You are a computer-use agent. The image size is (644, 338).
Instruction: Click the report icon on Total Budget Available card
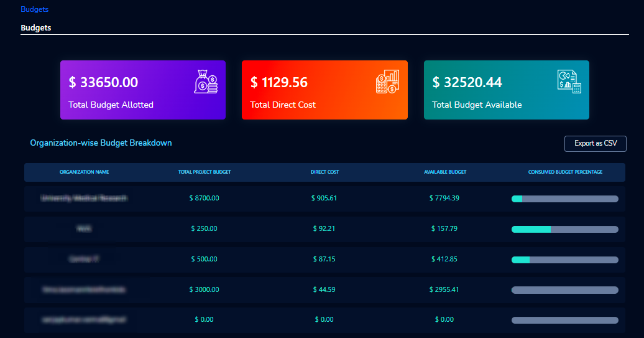[569, 82]
